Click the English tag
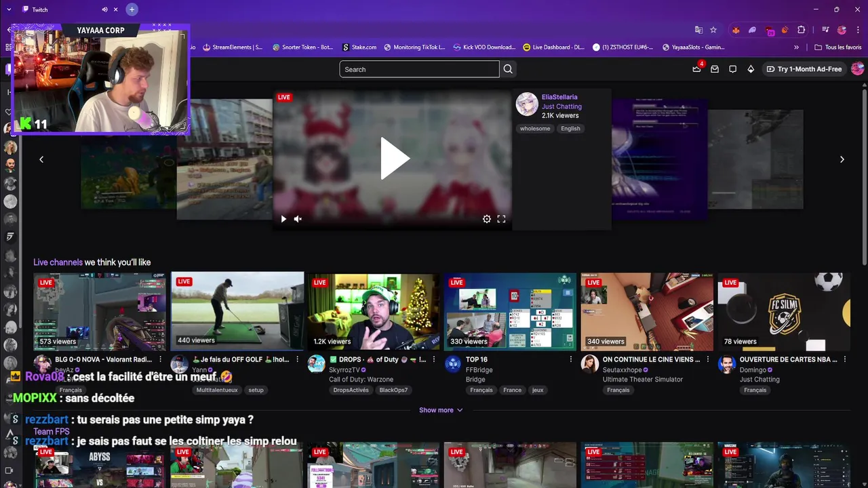Viewport: 868px width, 488px height. (570, 129)
